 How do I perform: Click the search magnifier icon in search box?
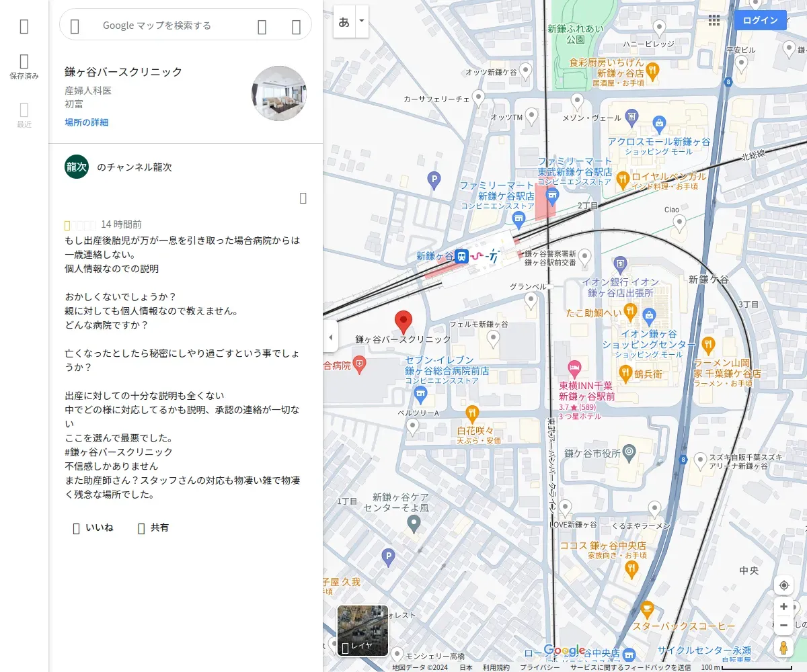[x=262, y=26]
